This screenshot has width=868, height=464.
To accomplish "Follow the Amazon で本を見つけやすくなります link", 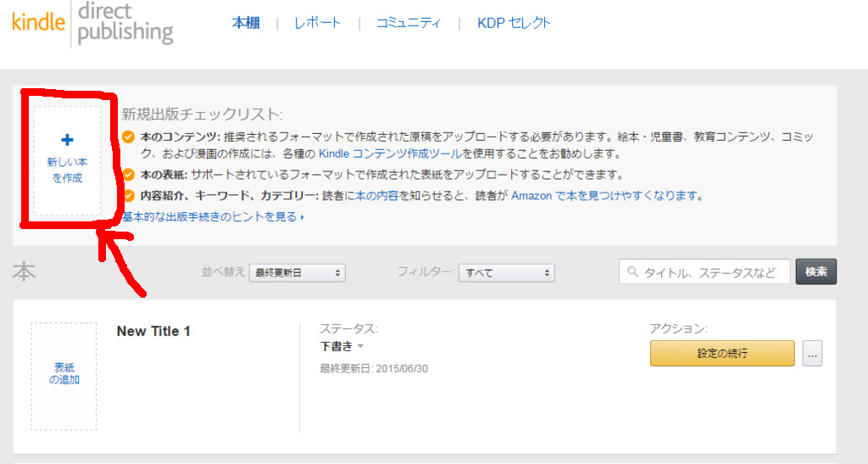I will point(604,195).
